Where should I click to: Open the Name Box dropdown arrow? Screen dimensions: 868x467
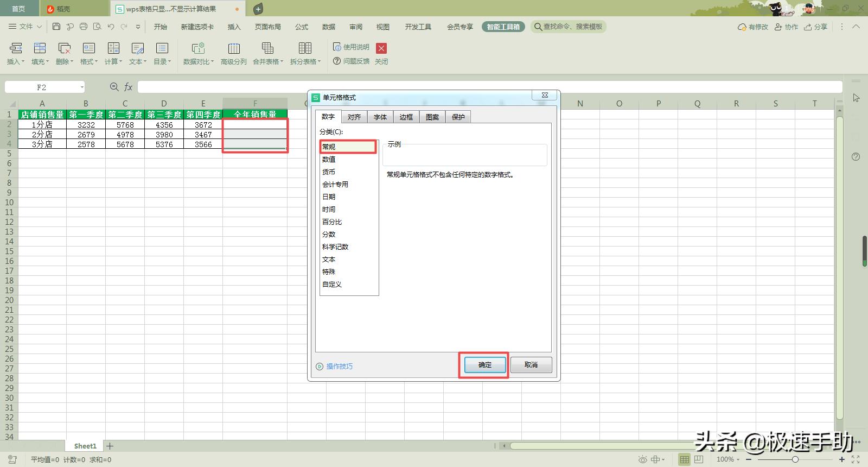pyautogui.click(x=82, y=87)
